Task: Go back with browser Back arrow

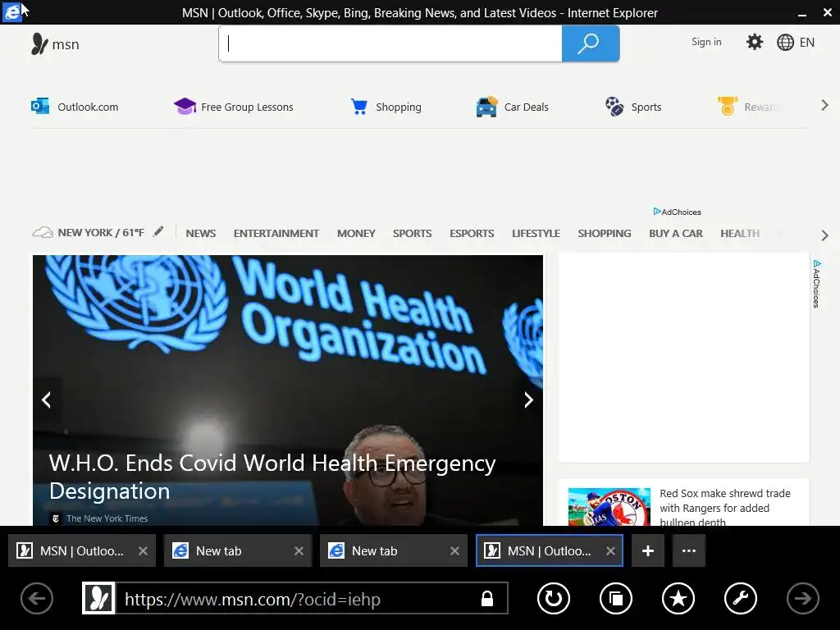Action: coord(37,598)
